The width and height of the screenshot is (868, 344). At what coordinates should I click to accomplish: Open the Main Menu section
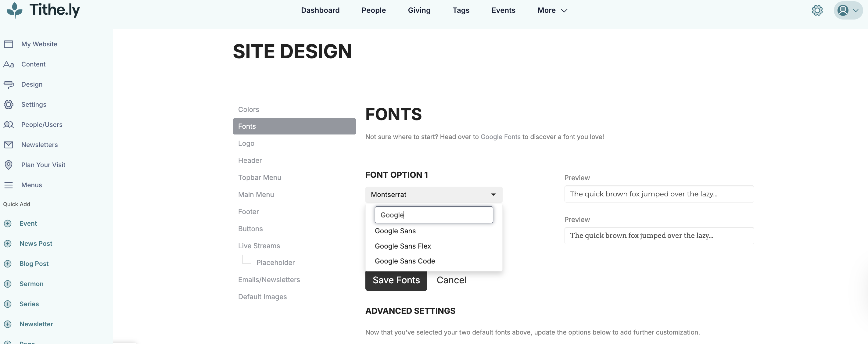[x=256, y=195]
